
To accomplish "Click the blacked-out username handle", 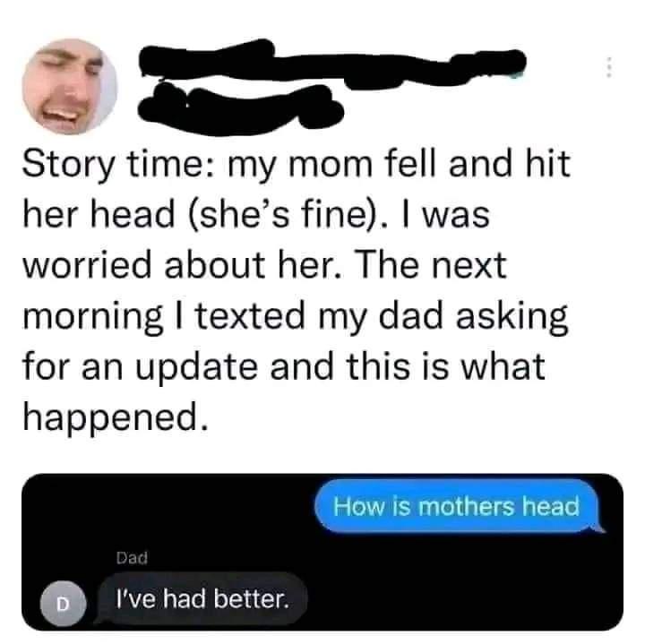I will 241,107.
